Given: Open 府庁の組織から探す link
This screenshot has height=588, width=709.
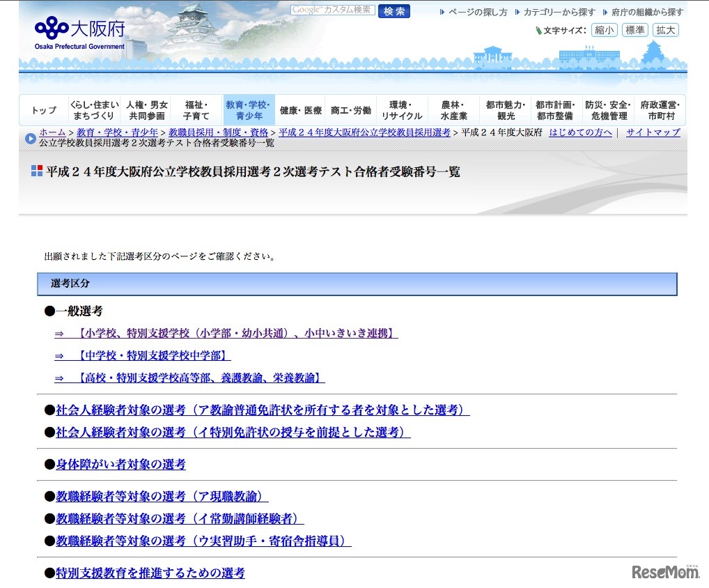Looking at the screenshot, I should click(647, 12).
